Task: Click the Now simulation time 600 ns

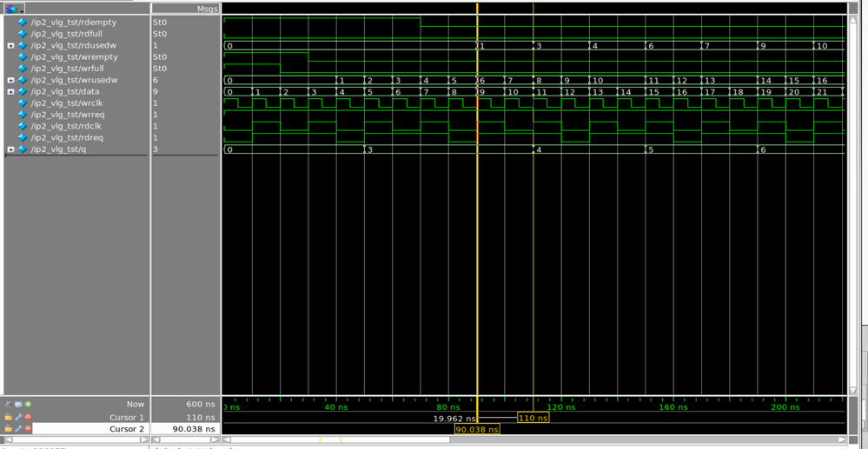Action: pos(202,404)
